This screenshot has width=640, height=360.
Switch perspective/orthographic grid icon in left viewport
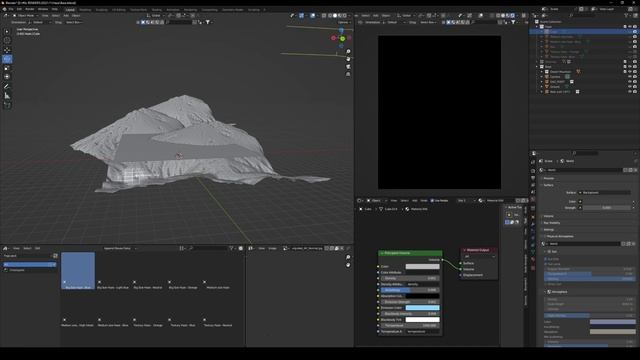[x=348, y=74]
